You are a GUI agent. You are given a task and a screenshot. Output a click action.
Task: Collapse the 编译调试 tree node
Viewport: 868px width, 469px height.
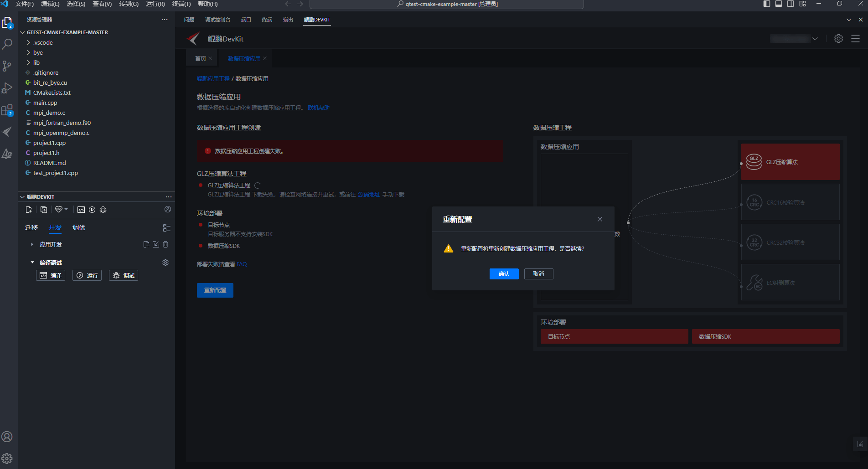32,263
